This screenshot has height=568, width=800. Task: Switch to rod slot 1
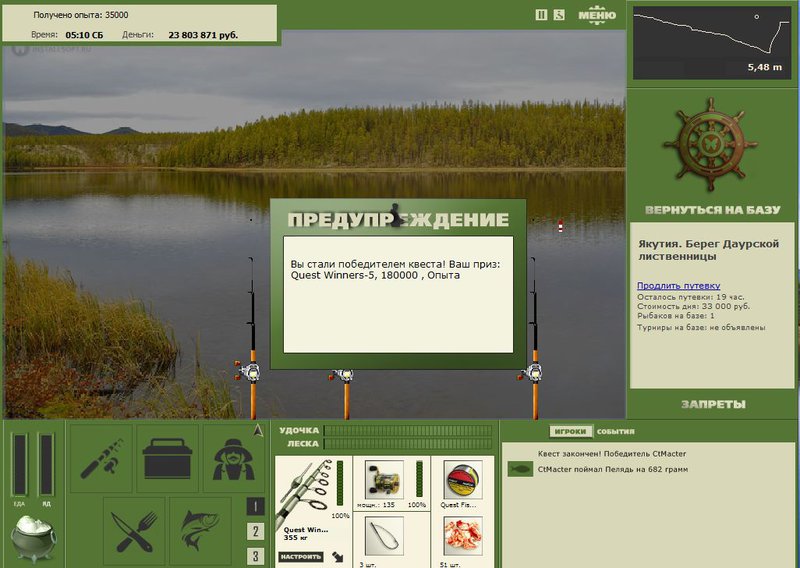pos(255,506)
